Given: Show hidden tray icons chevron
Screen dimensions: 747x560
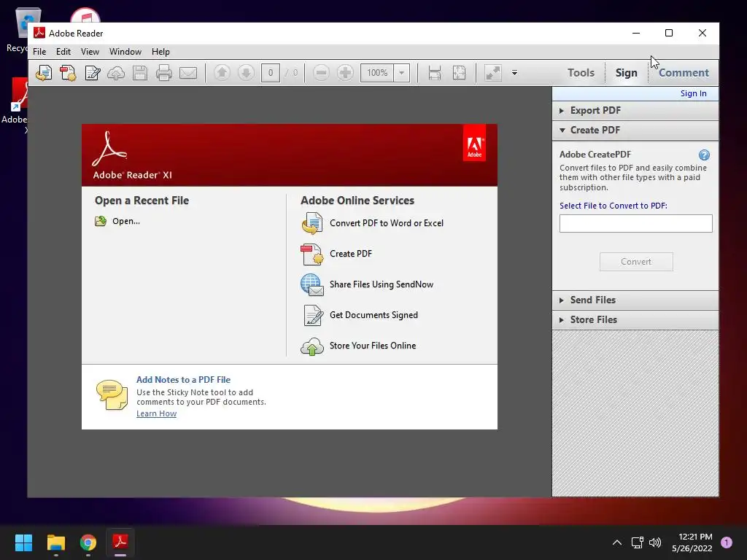Looking at the screenshot, I should click(617, 542).
